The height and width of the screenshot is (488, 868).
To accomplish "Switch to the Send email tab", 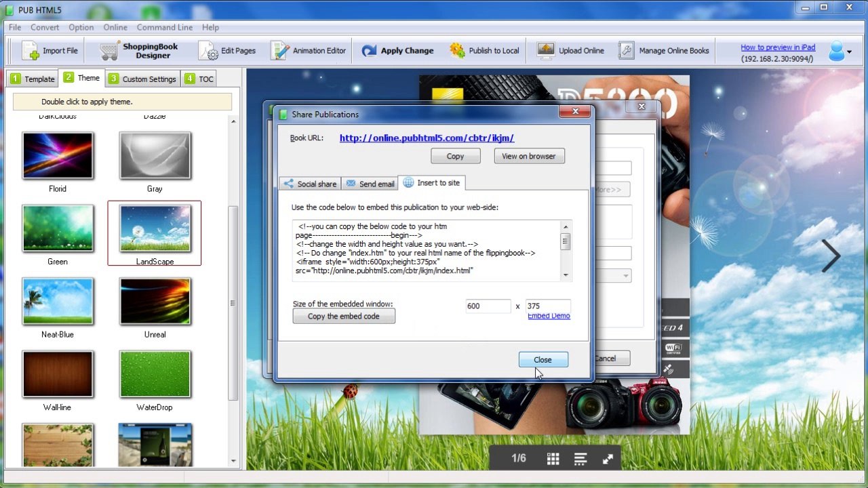I will tap(370, 184).
